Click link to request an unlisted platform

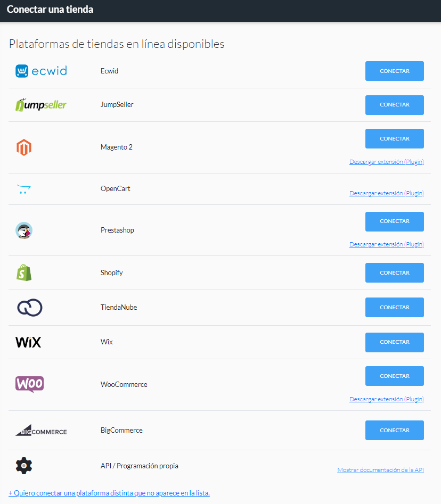(109, 493)
